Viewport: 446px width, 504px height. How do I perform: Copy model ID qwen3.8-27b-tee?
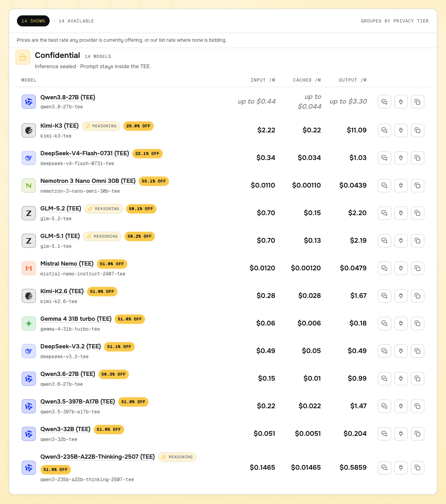(x=418, y=102)
